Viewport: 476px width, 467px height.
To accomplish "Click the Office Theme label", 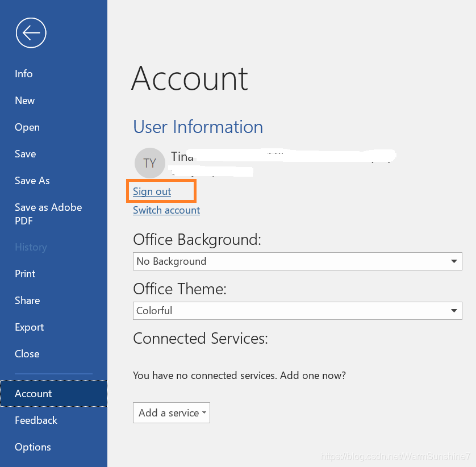I will click(x=179, y=289).
